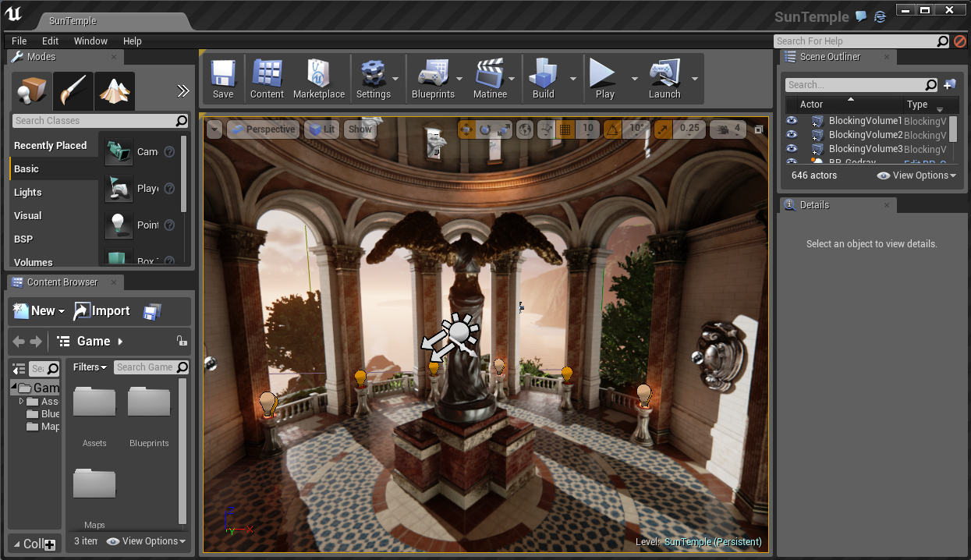The width and height of the screenshot is (971, 560).
Task: Go back in Content Browser history
Action: click(x=19, y=342)
